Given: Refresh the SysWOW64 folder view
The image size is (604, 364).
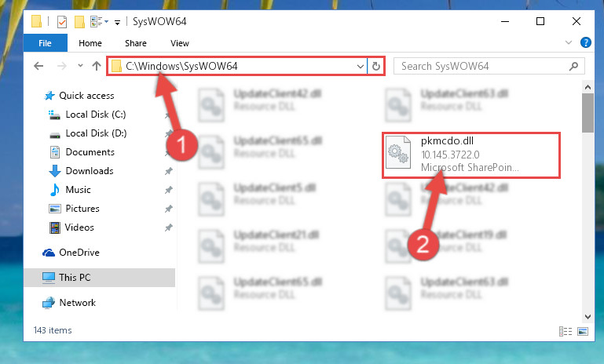Looking at the screenshot, I should point(376,66).
